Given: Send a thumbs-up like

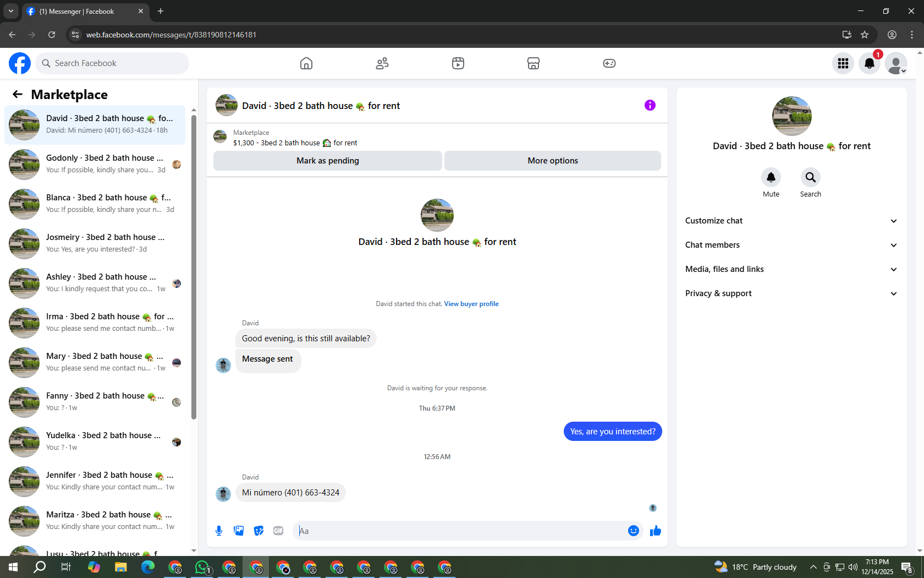Looking at the screenshot, I should pyautogui.click(x=656, y=531).
